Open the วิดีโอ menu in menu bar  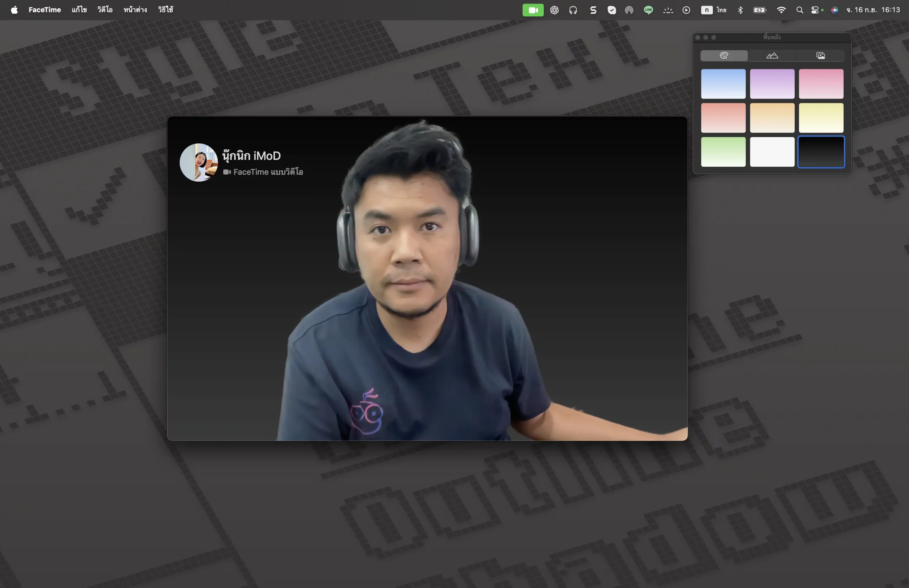(x=105, y=10)
